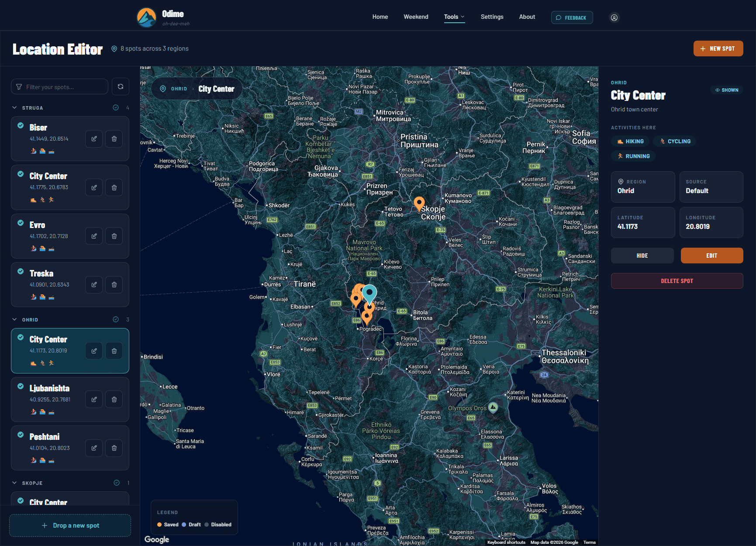Toggle the OHRID region check circle
The width and height of the screenshot is (756, 546).
tap(116, 319)
